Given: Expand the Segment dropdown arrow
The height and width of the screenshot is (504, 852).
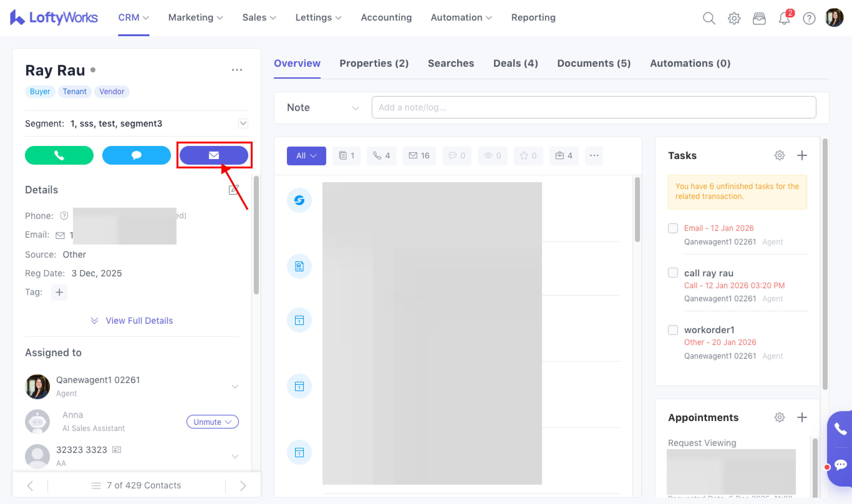Looking at the screenshot, I should 243,123.
